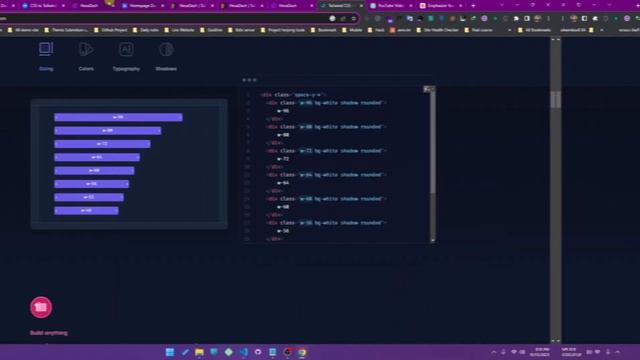The image size is (640, 360).
Task: Click the code panel scroll down arrow
Action: click(x=433, y=240)
